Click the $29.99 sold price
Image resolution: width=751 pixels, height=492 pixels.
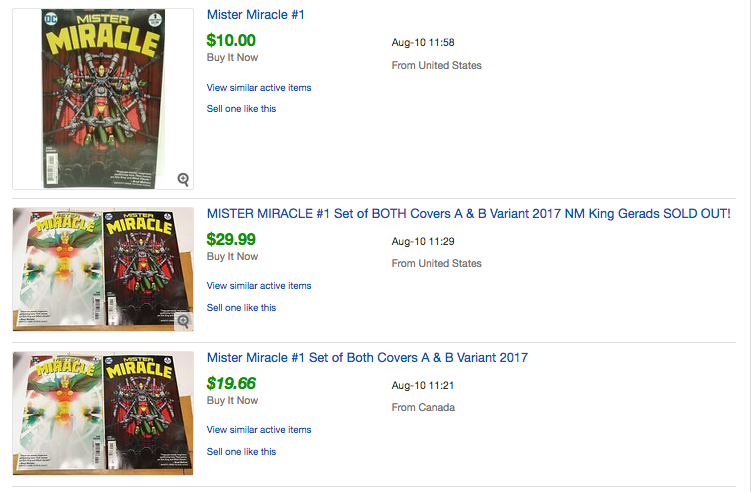[231, 239]
